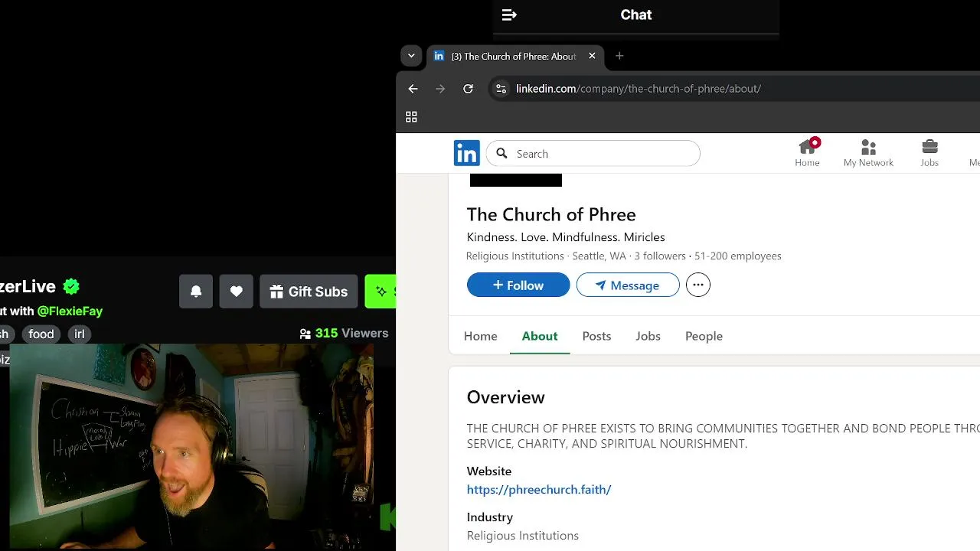Open the People tab
The image size is (980, 551).
tap(704, 336)
